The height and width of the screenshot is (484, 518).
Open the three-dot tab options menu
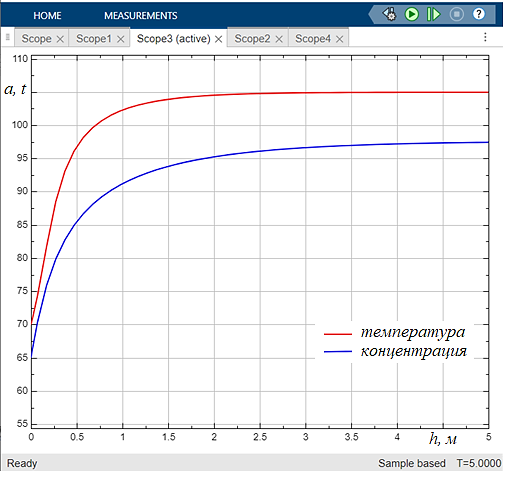point(485,37)
